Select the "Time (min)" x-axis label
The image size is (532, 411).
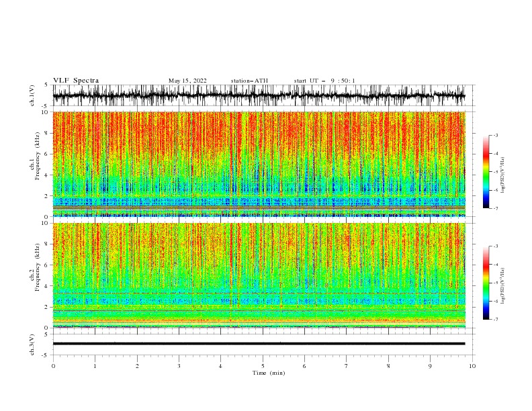(269, 373)
